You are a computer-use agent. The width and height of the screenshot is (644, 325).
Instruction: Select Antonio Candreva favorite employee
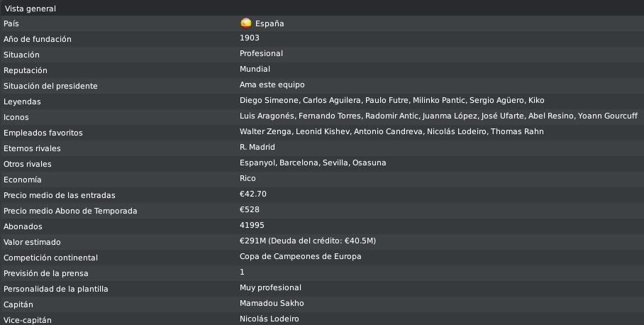point(388,131)
